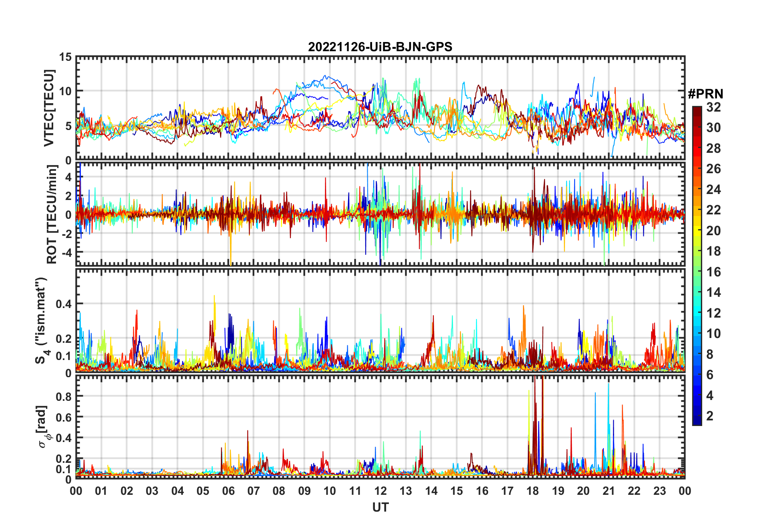The image size is (761, 532).
Task: Select colorbar tick label 24
Action: click(x=714, y=190)
